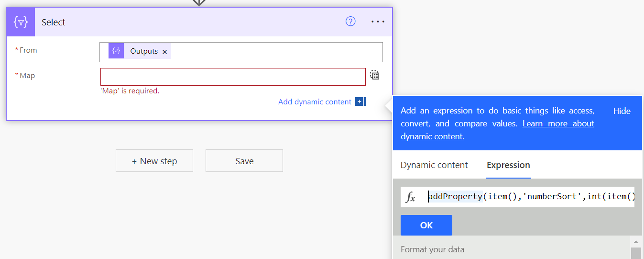
Task: Click the Outputs dynamic content token
Action: click(143, 51)
